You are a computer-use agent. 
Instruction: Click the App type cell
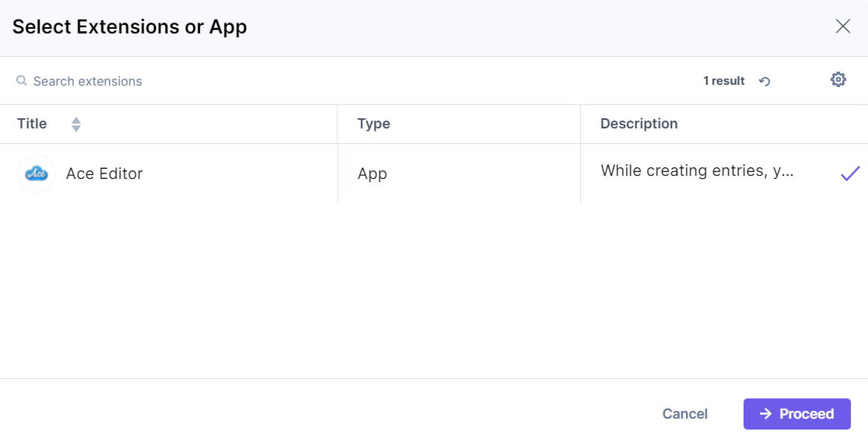[x=372, y=174]
